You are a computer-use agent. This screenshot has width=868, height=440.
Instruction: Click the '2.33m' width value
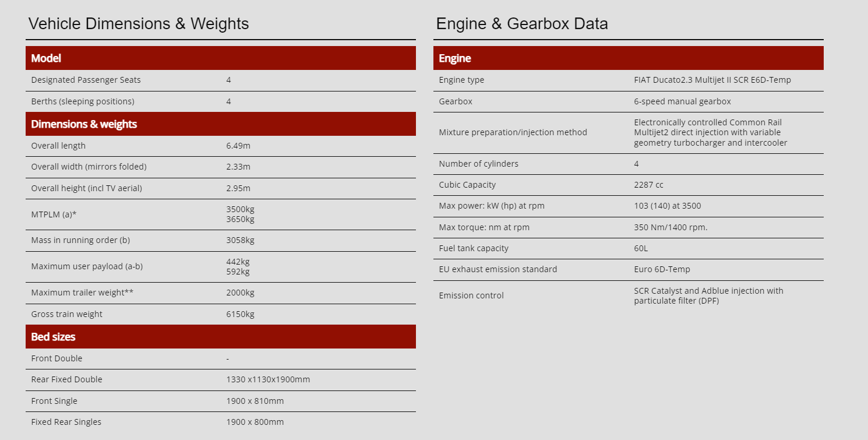click(238, 167)
